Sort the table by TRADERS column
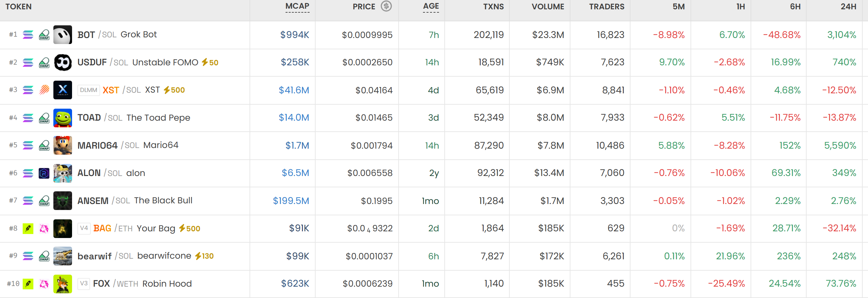The image size is (868, 298). coord(606,6)
